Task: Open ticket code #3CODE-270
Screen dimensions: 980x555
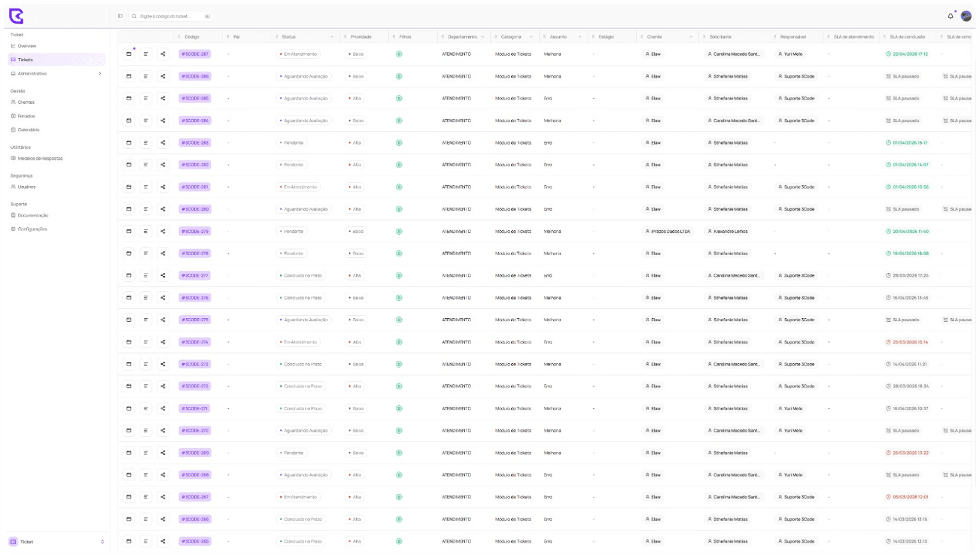Action: click(195, 430)
